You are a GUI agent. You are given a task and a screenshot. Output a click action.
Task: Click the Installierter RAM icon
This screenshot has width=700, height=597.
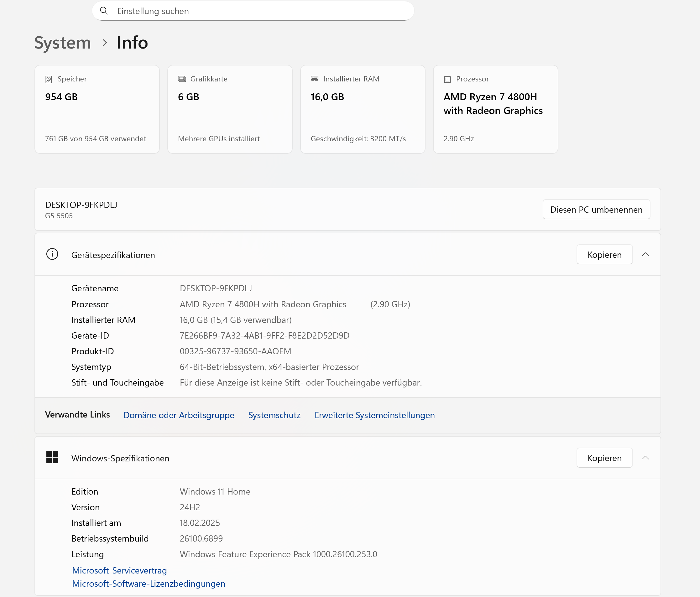(x=315, y=79)
